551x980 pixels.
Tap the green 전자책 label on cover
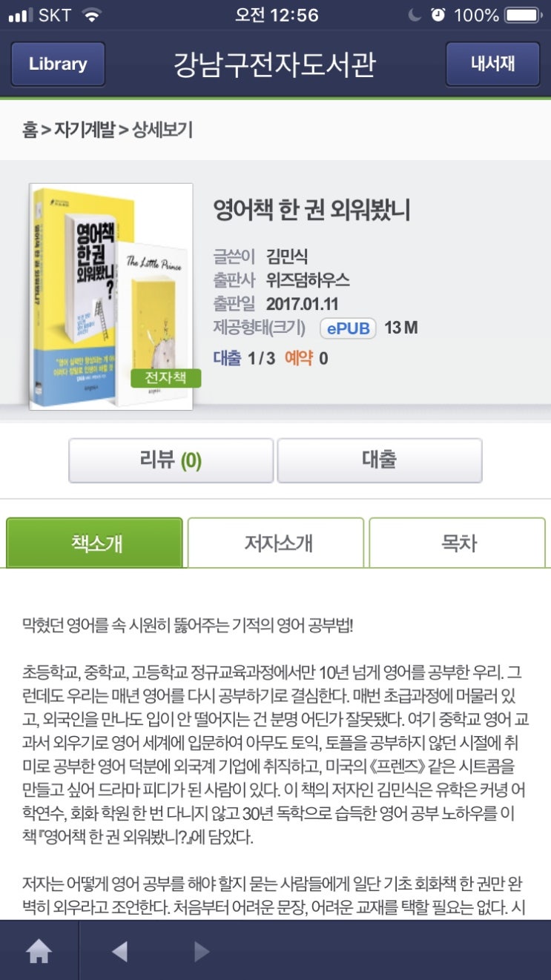coord(165,377)
